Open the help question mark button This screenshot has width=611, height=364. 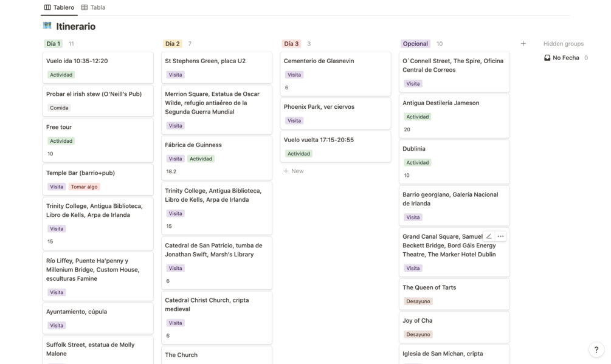(x=596, y=350)
